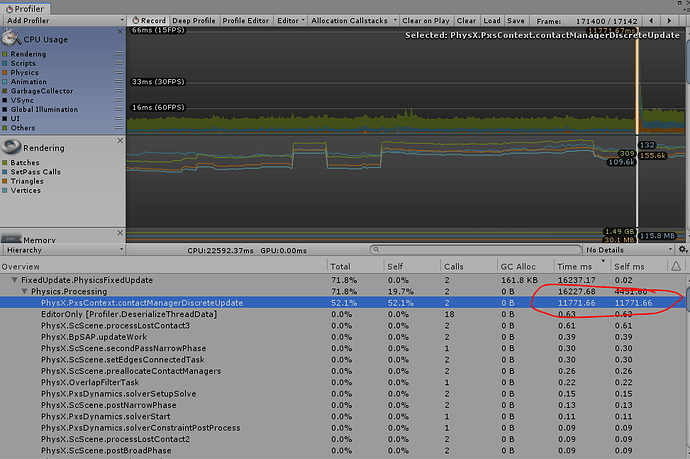Go to next frame arrow
The width and height of the screenshot is (690, 459).
(x=669, y=21)
